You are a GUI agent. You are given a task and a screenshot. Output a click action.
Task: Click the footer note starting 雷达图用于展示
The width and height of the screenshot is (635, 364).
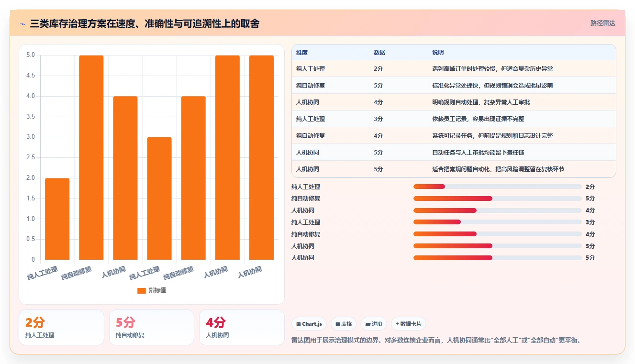pos(436,341)
